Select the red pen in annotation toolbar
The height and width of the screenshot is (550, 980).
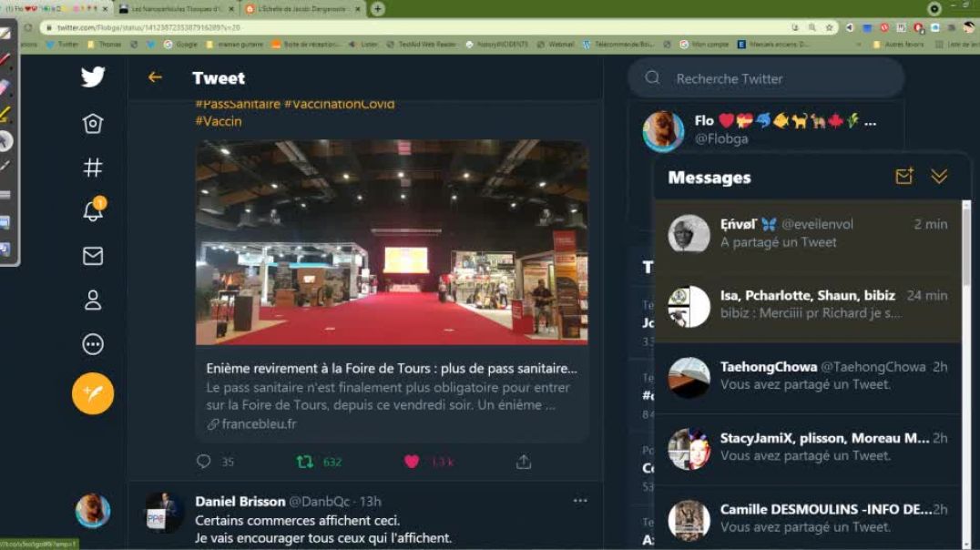[x=5, y=60]
